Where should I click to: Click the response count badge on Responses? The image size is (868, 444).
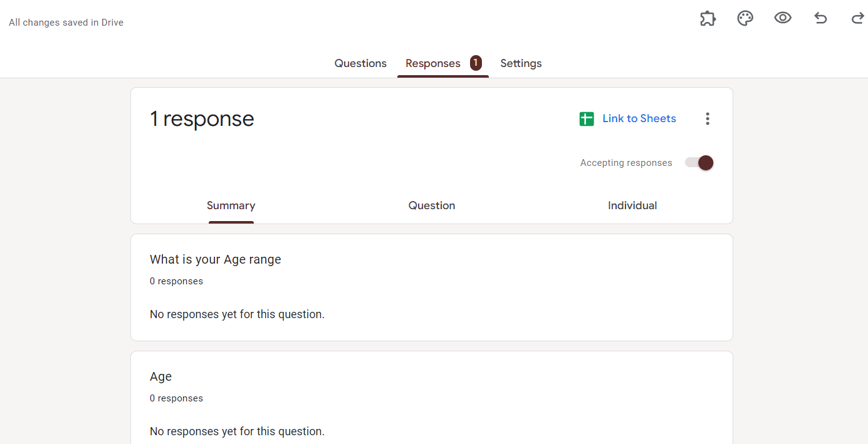coord(476,63)
